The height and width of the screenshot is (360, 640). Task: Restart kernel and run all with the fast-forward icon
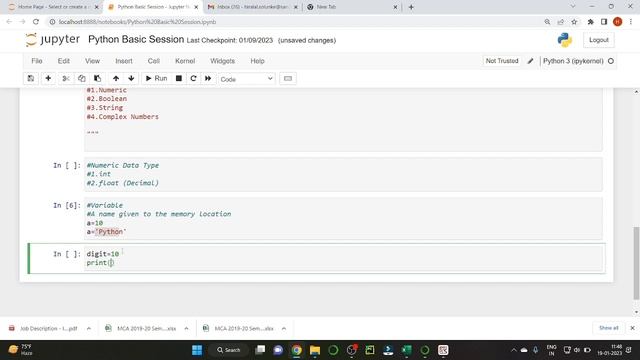pos(208,78)
